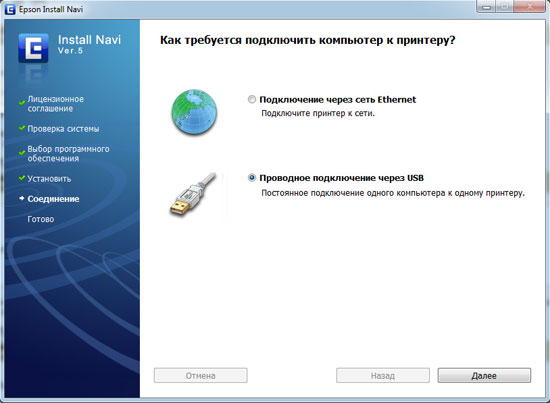Click the Epson Install Navi logo icon
Screen dimensions: 550x403
point(33,48)
